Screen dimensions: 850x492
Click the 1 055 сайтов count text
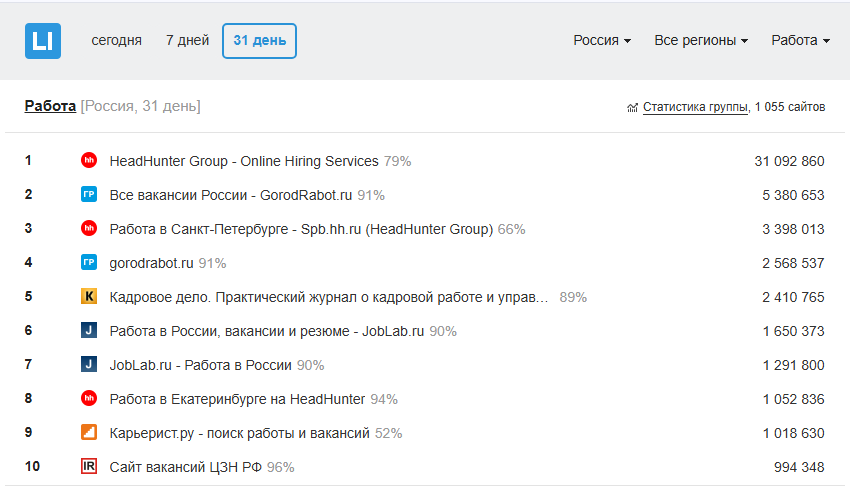pyautogui.click(x=790, y=107)
